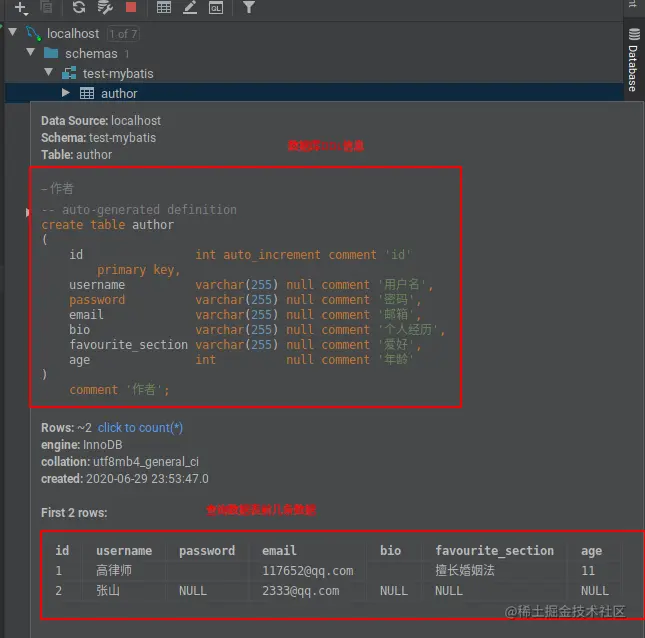The image size is (645, 638).
Task: Click "collation: utf8mb4_general_ci" line
Action: pyautogui.click(x=120, y=462)
